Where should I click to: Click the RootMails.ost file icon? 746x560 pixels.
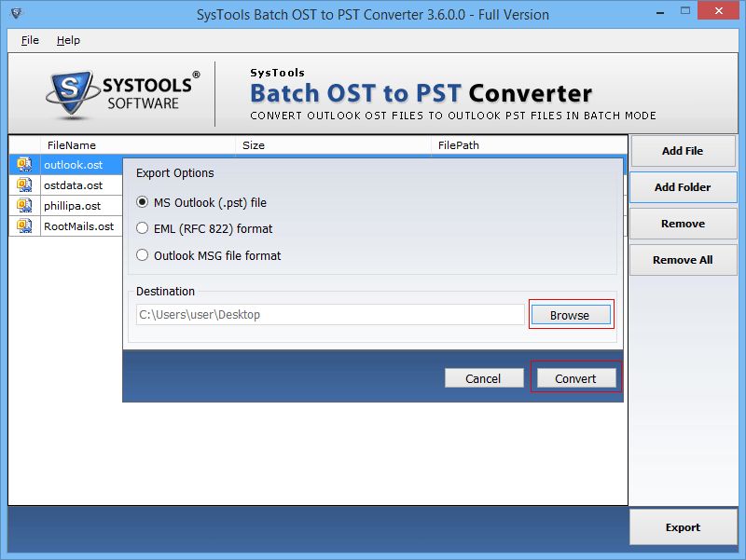[x=24, y=225]
